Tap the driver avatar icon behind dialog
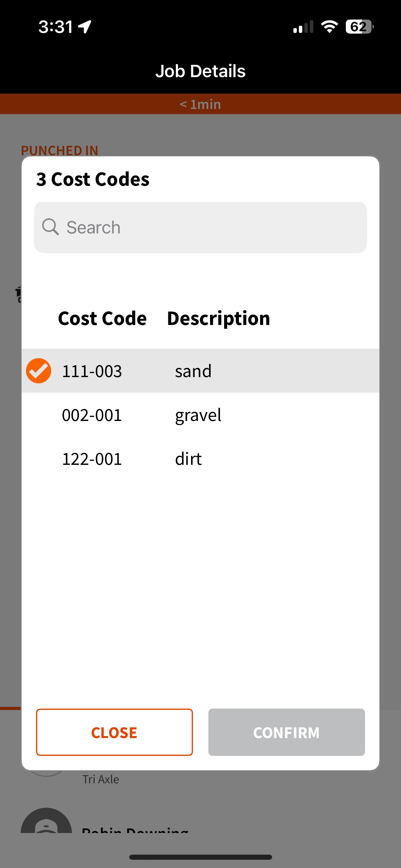The width and height of the screenshot is (401, 868). coord(46,823)
